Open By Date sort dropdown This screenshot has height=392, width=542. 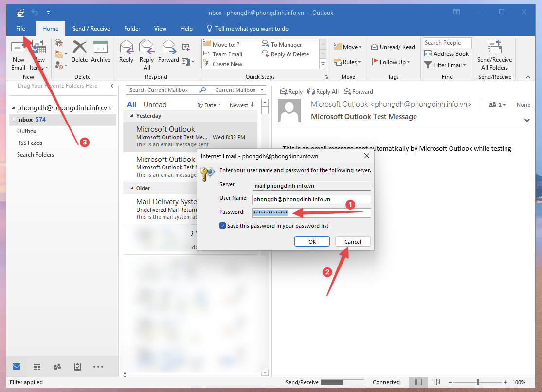(x=209, y=105)
